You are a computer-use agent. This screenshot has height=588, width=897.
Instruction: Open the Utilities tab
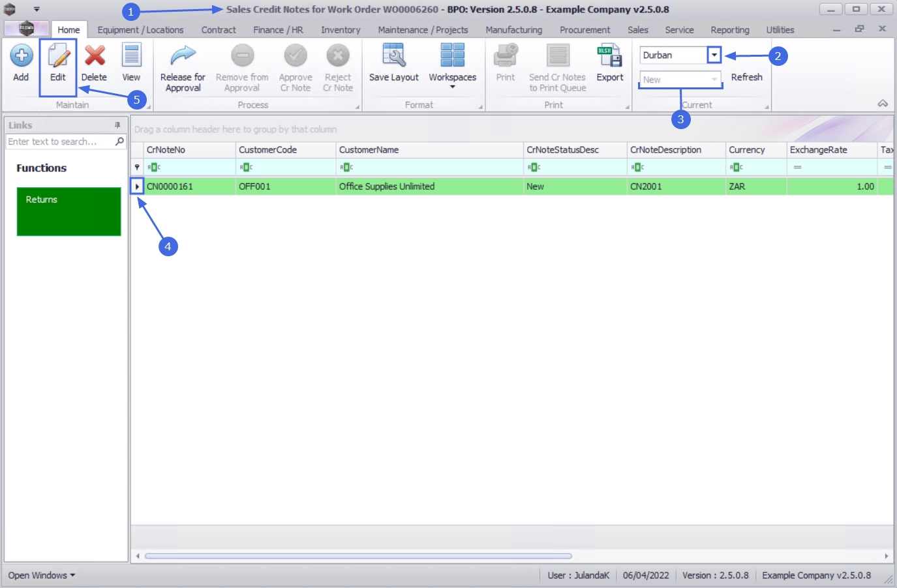pos(780,30)
